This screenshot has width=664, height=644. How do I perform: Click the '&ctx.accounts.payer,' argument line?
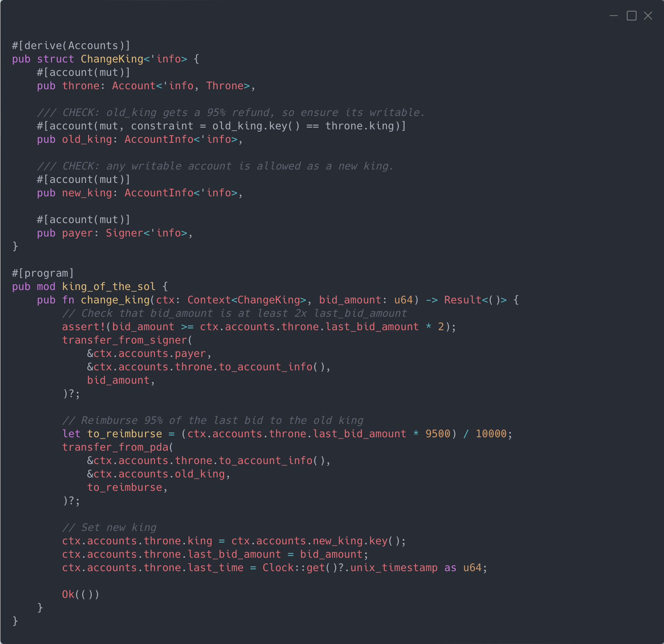click(149, 354)
